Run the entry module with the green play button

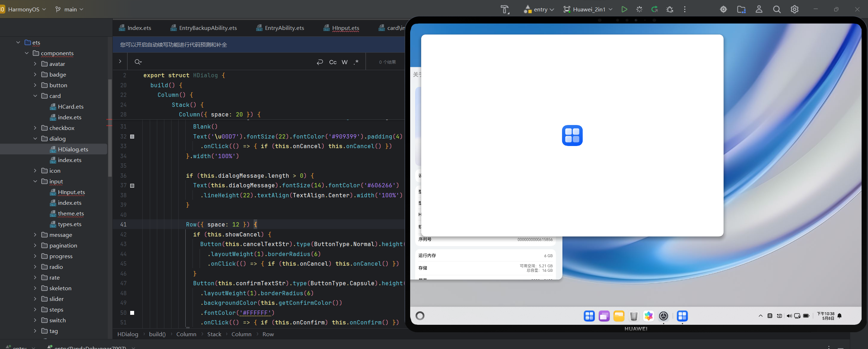click(x=624, y=9)
